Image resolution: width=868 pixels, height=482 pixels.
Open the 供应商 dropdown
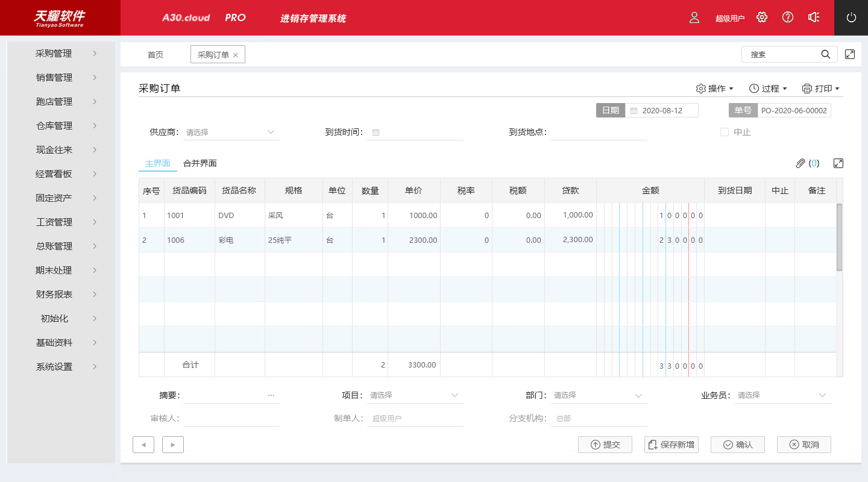point(231,132)
